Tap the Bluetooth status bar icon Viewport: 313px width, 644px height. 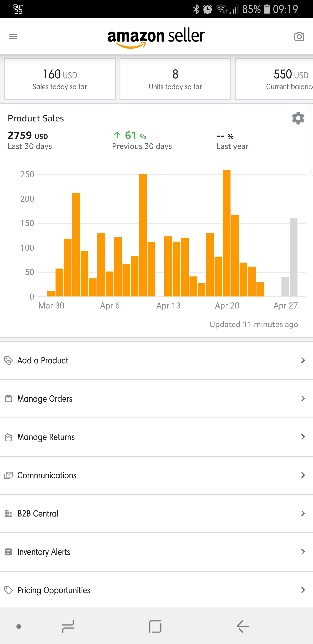click(196, 9)
